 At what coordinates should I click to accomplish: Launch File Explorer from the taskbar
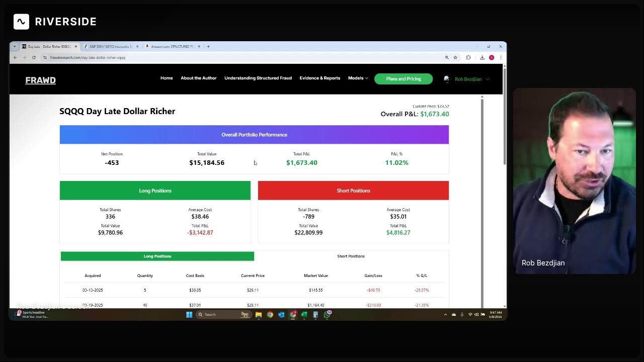[259, 315]
